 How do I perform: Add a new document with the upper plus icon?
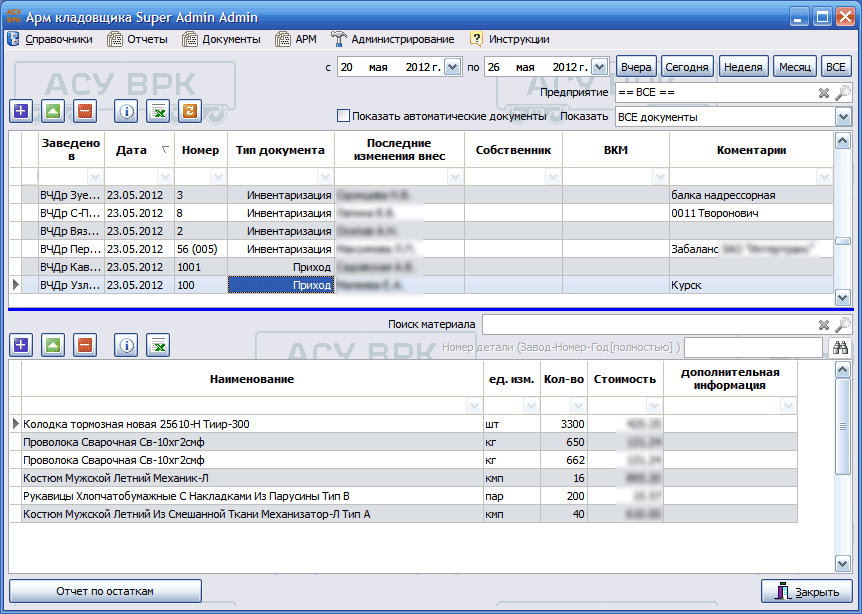(21, 110)
